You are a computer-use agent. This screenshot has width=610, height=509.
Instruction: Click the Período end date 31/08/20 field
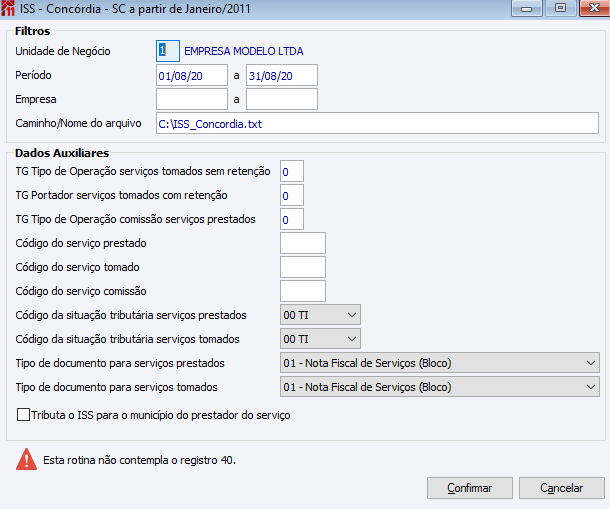coord(282,75)
